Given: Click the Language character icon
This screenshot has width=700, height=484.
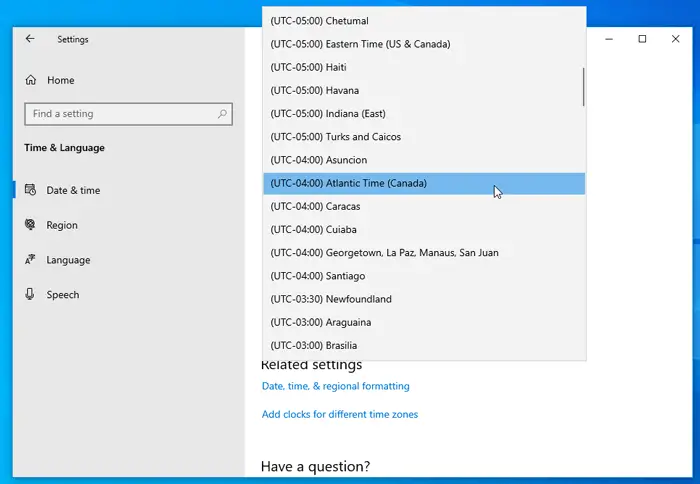Looking at the screenshot, I should tap(30, 259).
